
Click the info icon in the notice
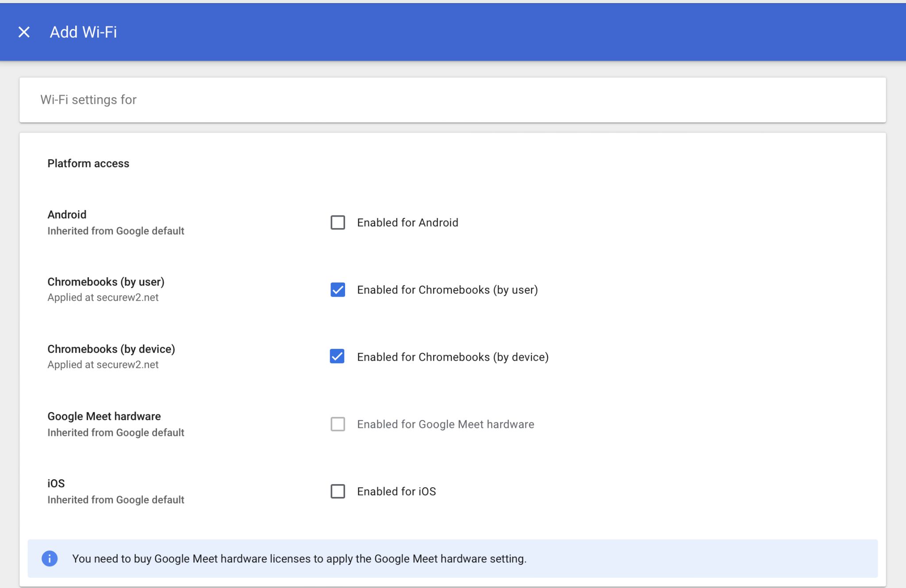(x=50, y=558)
